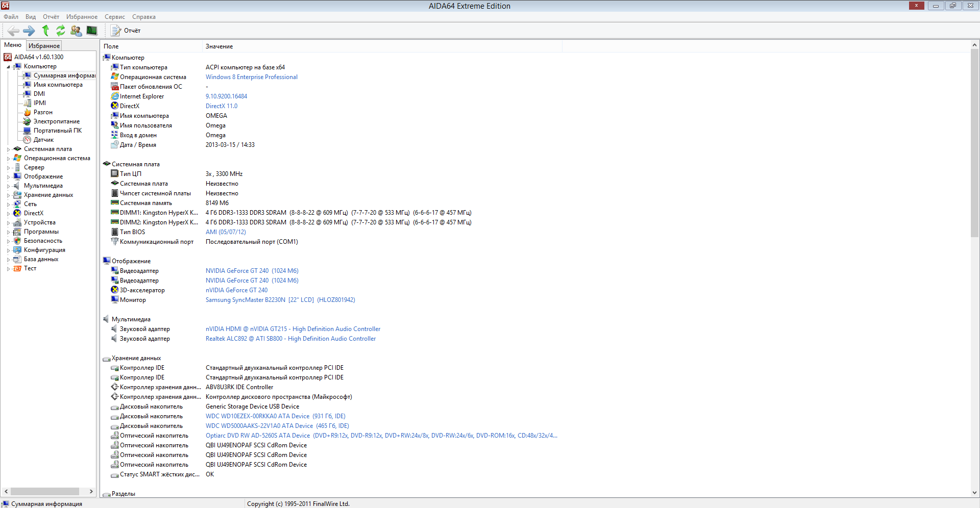The width and height of the screenshot is (980, 508).
Task: Click the База данных tree icon
Action: coord(17,259)
